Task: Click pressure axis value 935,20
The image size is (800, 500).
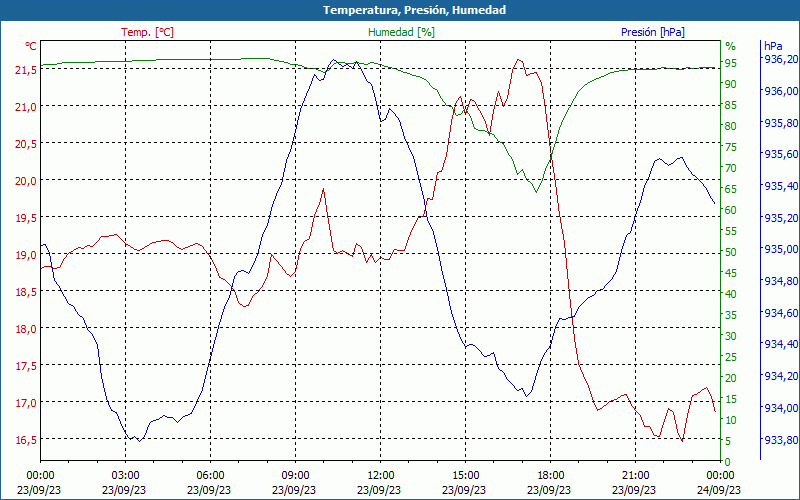Action: click(x=780, y=218)
